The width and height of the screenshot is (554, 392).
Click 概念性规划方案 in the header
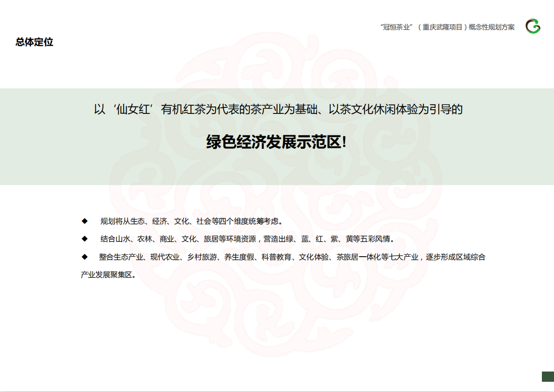click(x=492, y=27)
